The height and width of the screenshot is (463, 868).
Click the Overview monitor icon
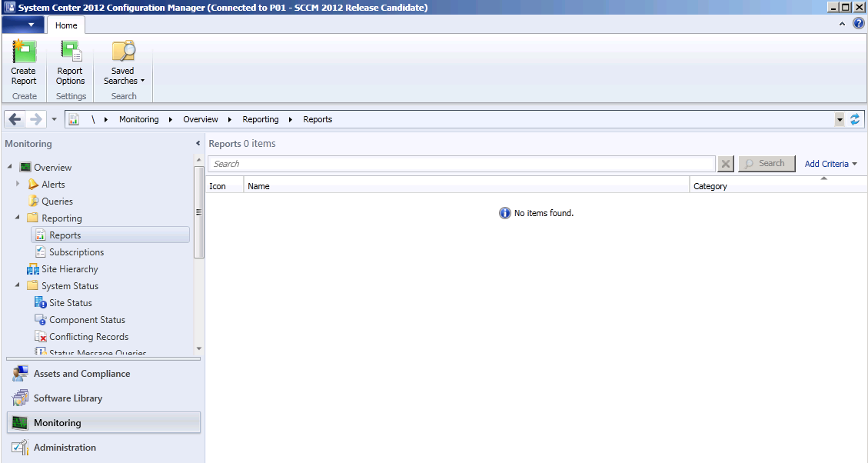click(x=25, y=167)
